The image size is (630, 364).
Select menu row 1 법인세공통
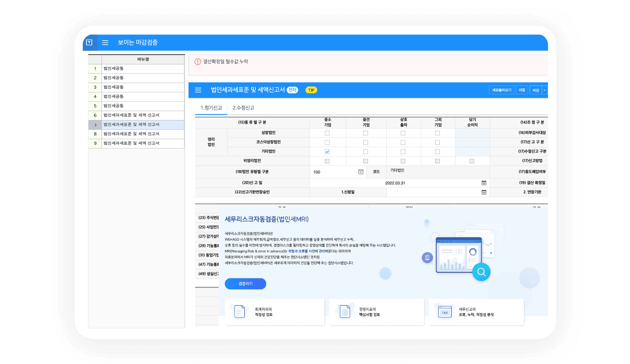pyautogui.click(x=136, y=69)
